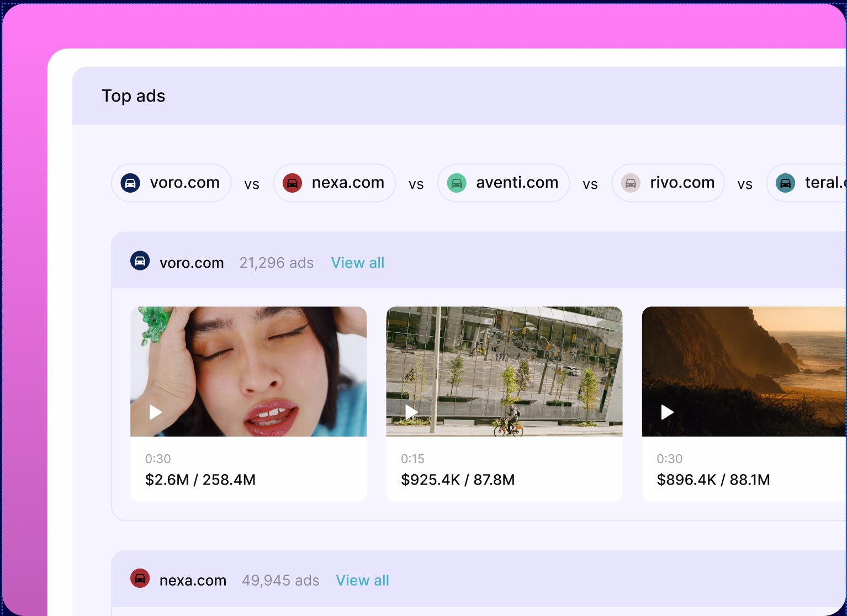Select the voro.com comparison chip
This screenshot has width=847, height=616.
(171, 183)
